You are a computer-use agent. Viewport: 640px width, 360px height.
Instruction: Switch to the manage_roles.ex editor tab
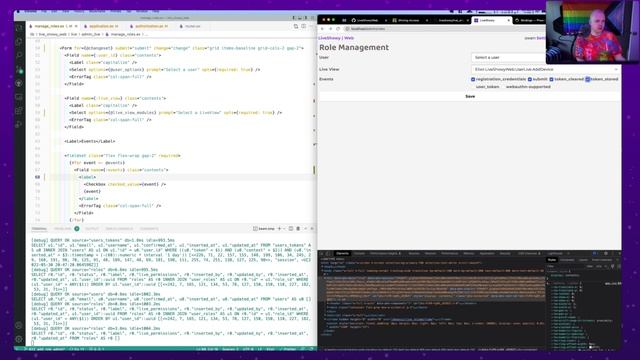(53, 26)
